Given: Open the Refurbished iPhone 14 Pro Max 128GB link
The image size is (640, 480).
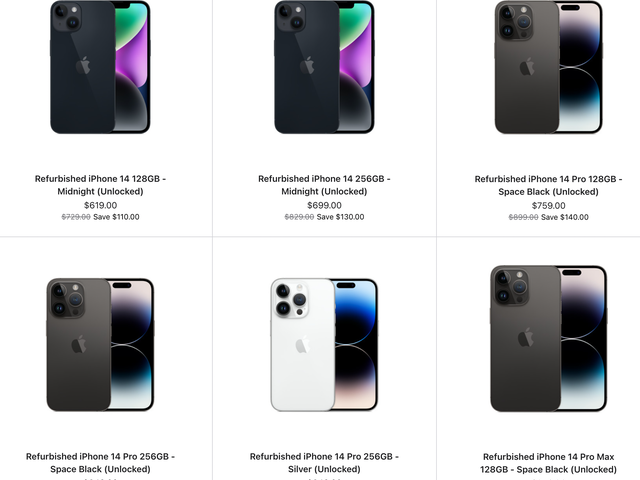Looking at the screenshot, I should coord(549,463).
